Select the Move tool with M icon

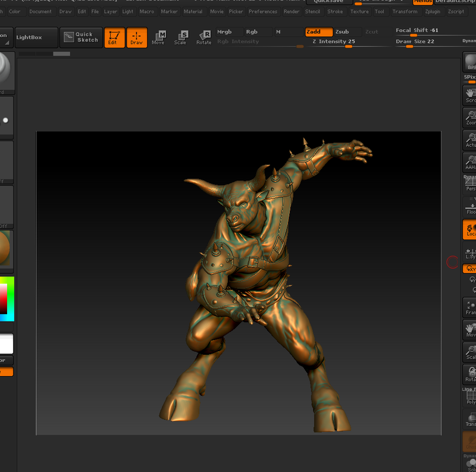click(x=158, y=37)
